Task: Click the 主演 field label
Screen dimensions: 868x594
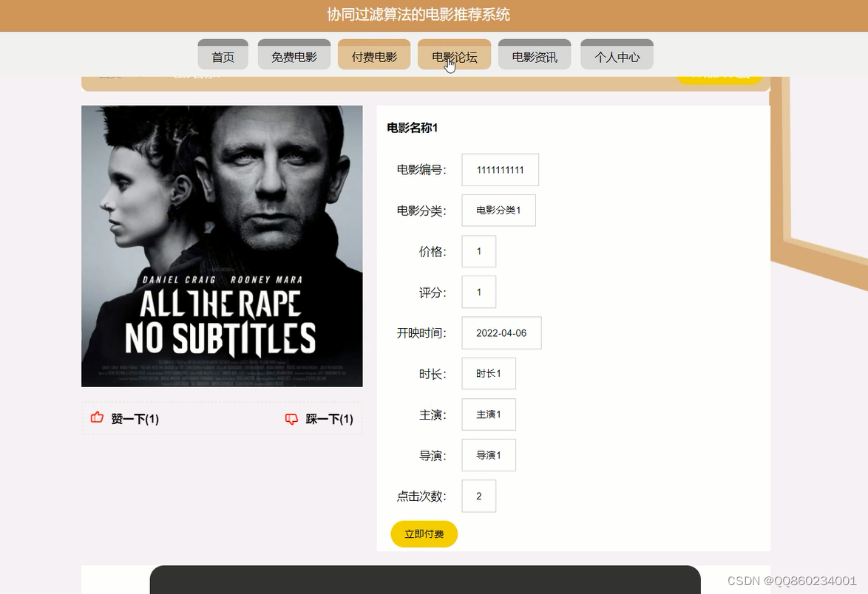Action: (433, 414)
